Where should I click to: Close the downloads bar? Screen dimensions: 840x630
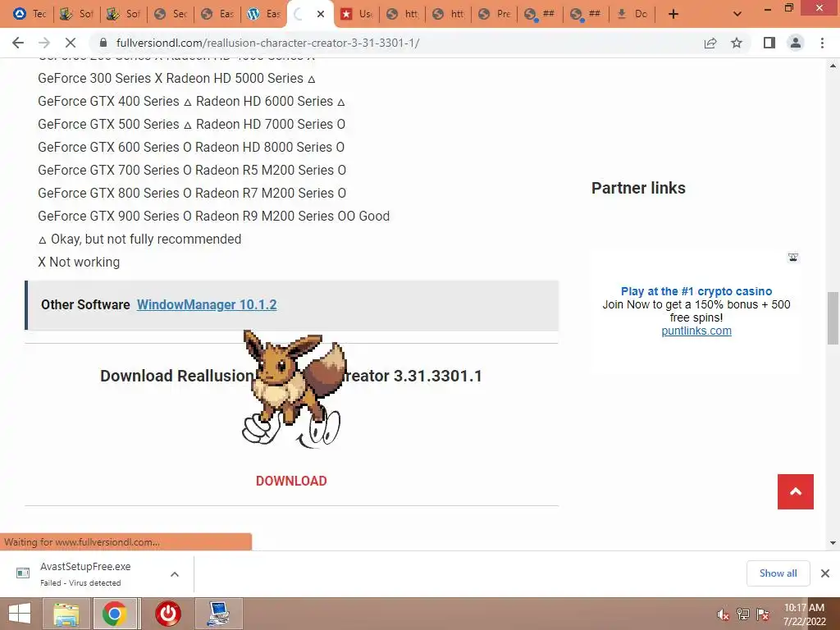point(825,573)
